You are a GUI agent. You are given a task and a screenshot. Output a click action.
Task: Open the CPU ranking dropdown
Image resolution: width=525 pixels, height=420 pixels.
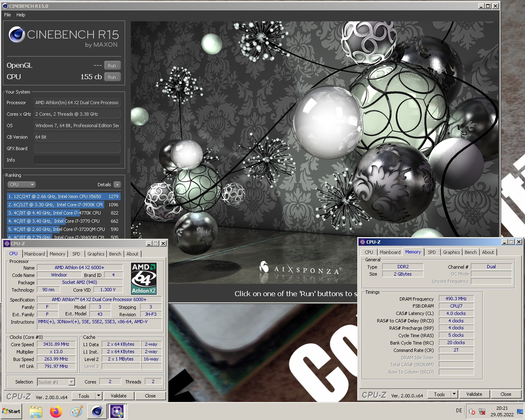pos(21,185)
